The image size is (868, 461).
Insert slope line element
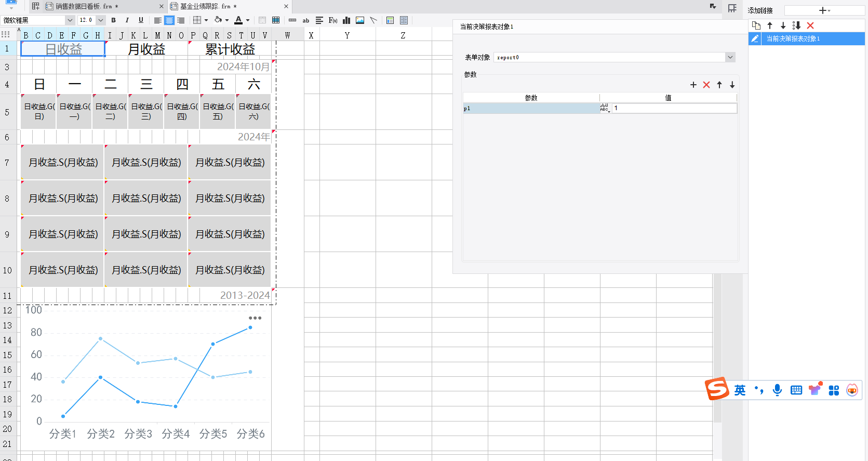click(373, 20)
